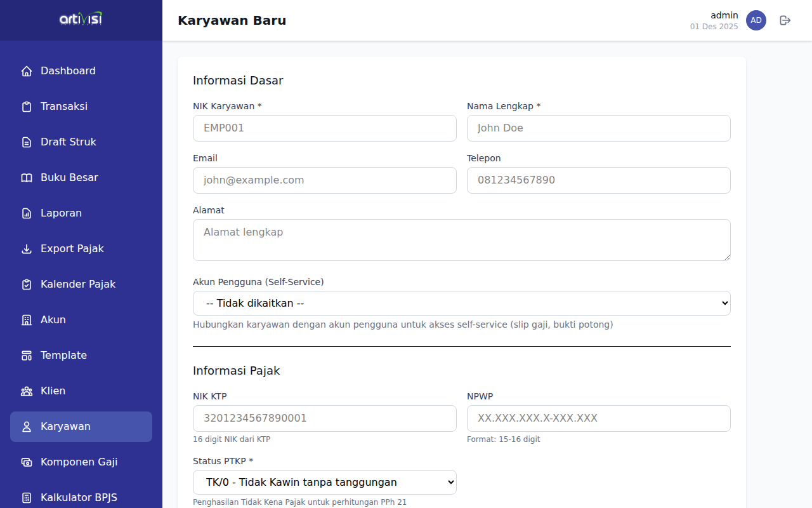Click the Alamat textarea

pos(461,240)
